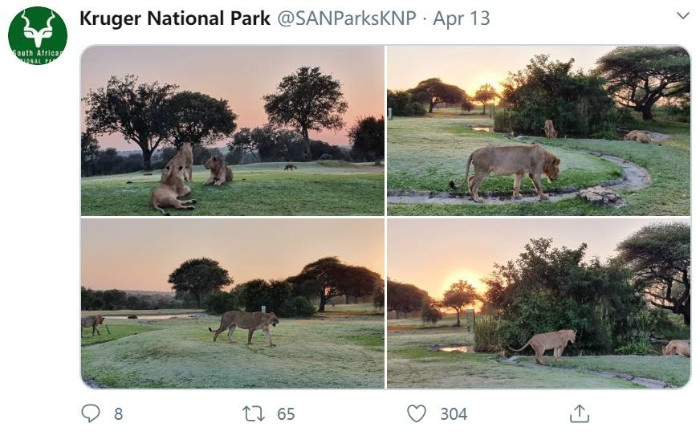Viewport: 700px width, 436px height.
Task: Open the Kruger National Park profile name
Action: (x=174, y=19)
